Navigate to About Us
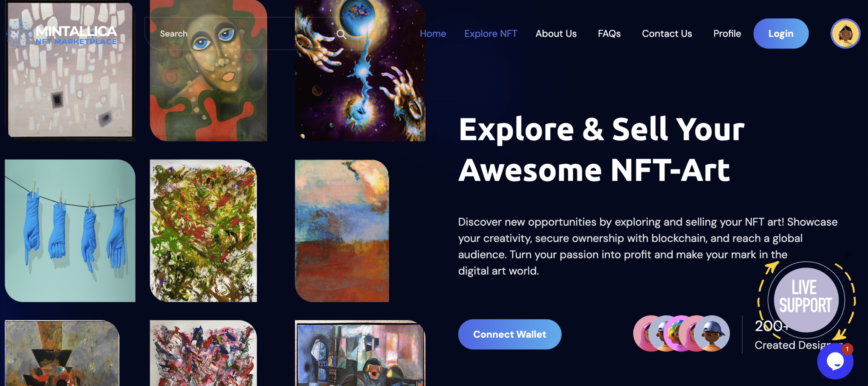Image resolution: width=868 pixels, height=386 pixels. [556, 34]
